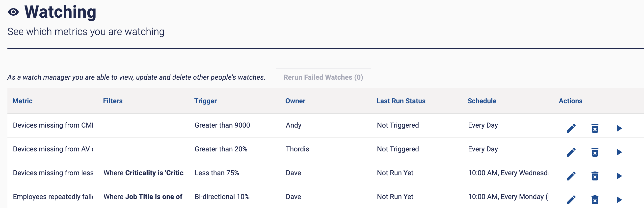Run the Every Wednesday watch now

coord(619,176)
